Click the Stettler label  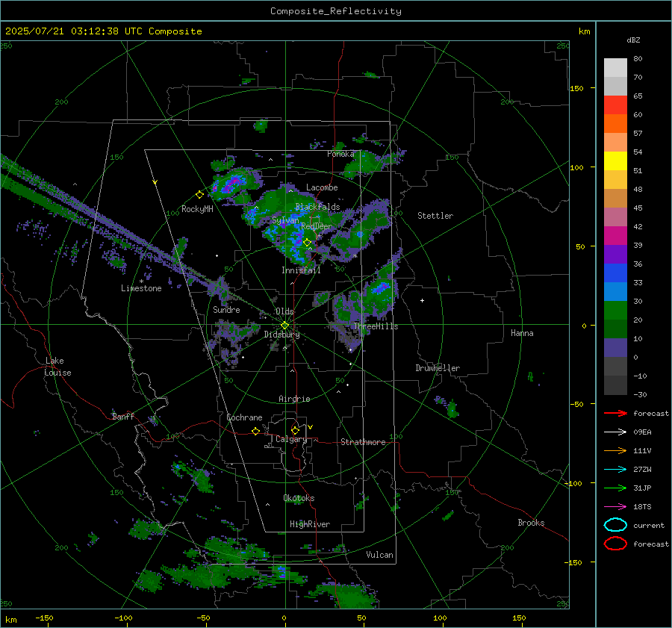435,216
